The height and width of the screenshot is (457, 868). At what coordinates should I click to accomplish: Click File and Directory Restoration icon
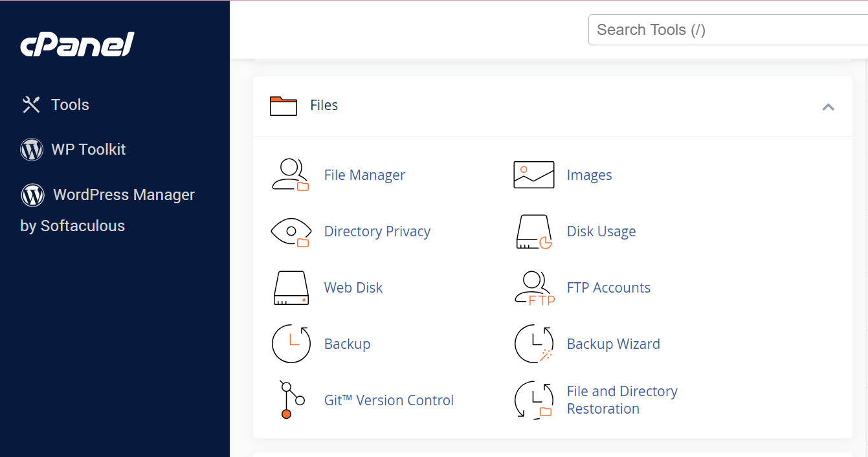pos(534,400)
